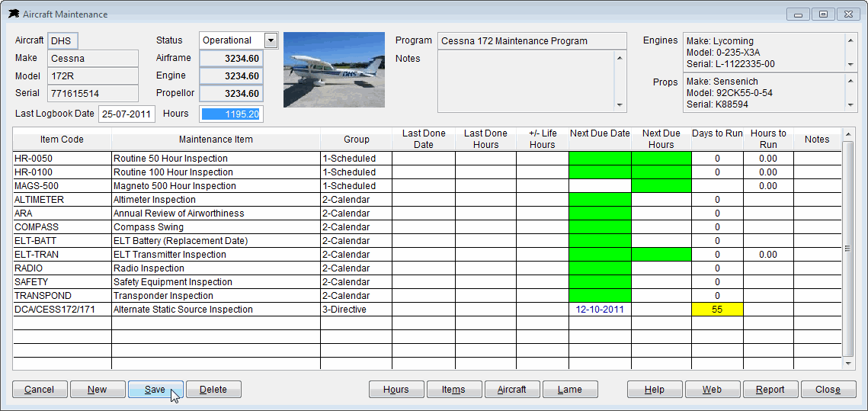
Task: Click the Model field showing 172R
Action: (x=93, y=76)
